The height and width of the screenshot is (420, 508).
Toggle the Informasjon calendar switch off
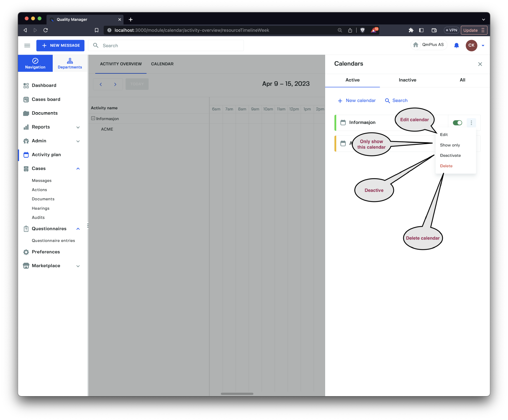pos(457,123)
